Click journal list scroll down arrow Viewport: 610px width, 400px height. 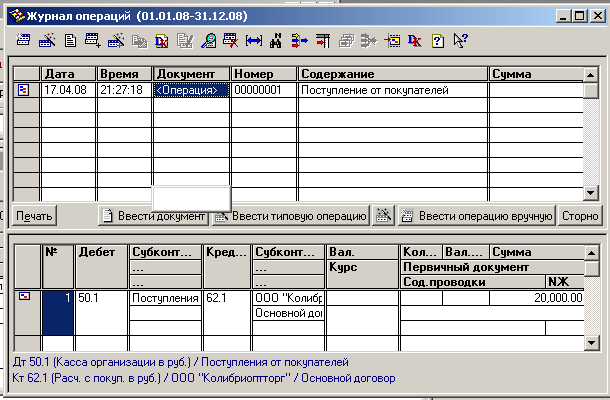point(591,193)
